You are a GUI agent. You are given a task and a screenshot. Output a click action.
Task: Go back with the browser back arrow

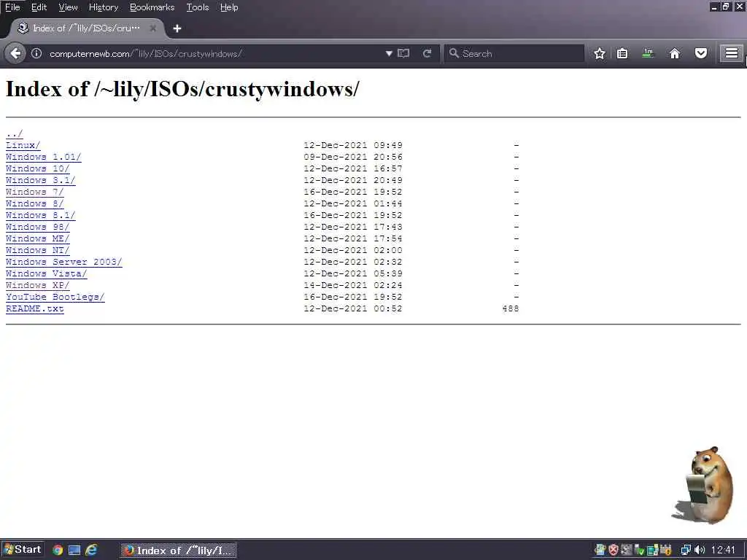(x=15, y=53)
